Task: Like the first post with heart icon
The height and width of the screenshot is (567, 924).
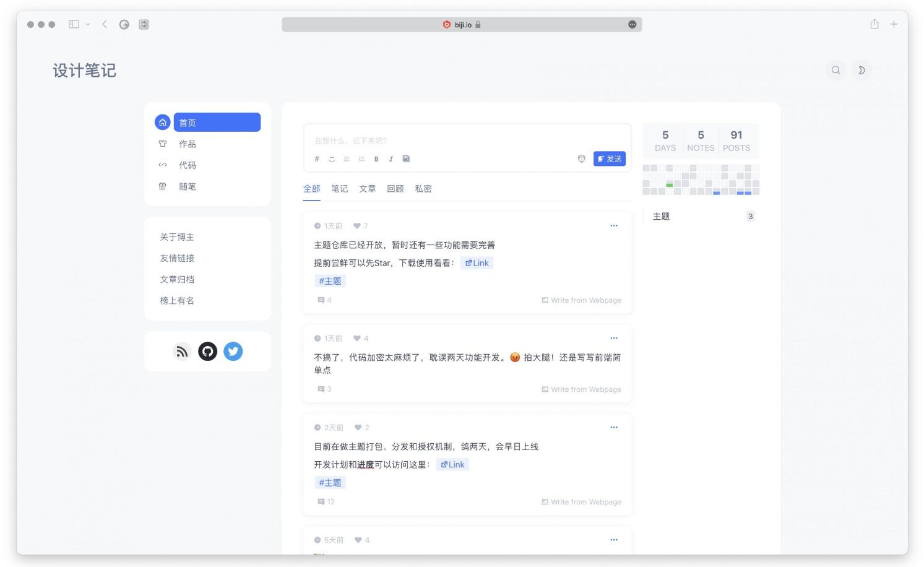Action: coord(357,226)
